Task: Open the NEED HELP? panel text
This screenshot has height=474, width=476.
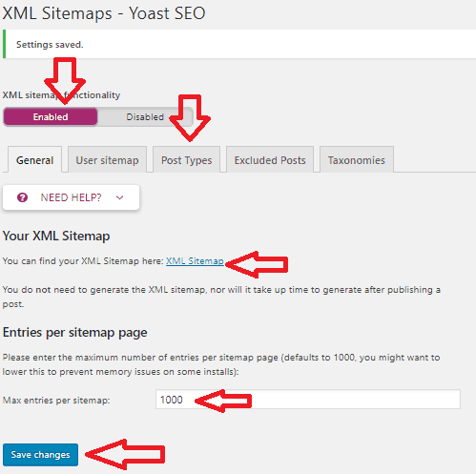Action: point(71,197)
